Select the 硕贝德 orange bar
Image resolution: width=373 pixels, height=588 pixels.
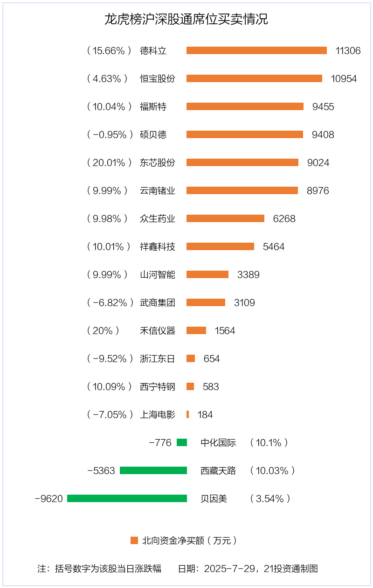click(245, 134)
